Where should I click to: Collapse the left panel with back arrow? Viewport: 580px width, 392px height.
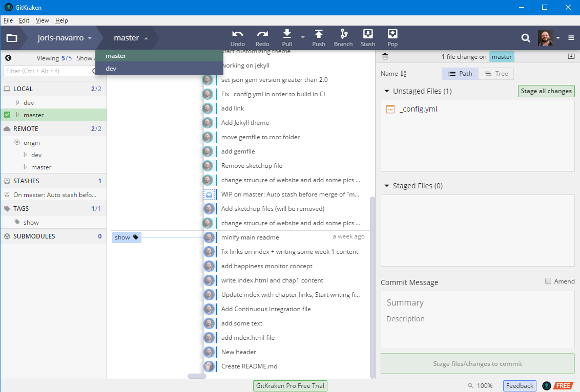tap(8, 58)
